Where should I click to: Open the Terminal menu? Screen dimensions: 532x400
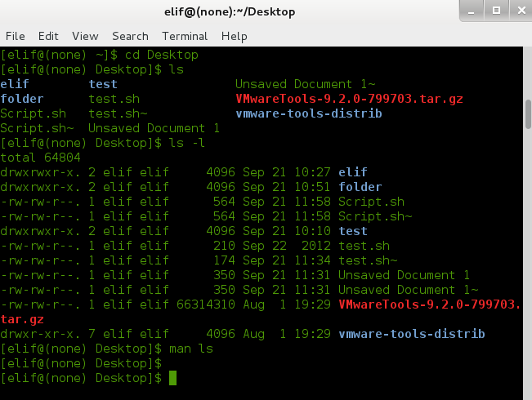point(185,36)
